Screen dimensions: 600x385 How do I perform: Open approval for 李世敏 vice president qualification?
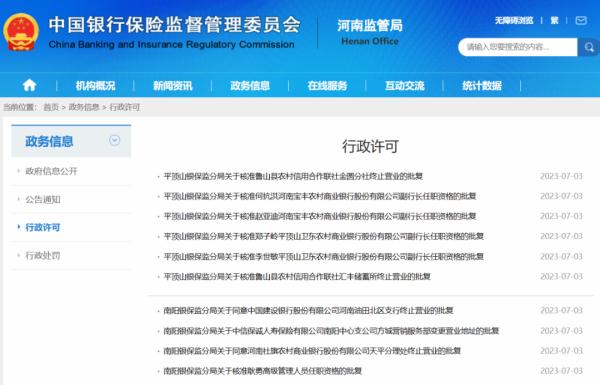click(324, 256)
